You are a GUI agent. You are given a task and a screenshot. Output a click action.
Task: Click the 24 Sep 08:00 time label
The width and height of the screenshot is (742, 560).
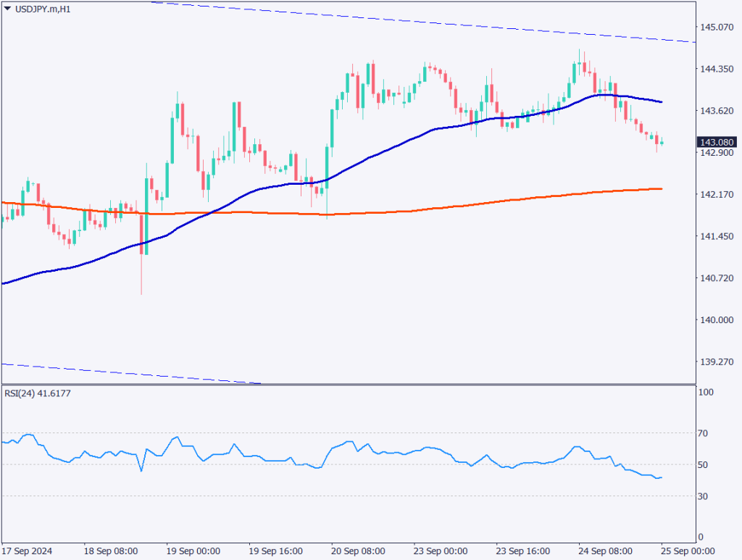point(604,550)
